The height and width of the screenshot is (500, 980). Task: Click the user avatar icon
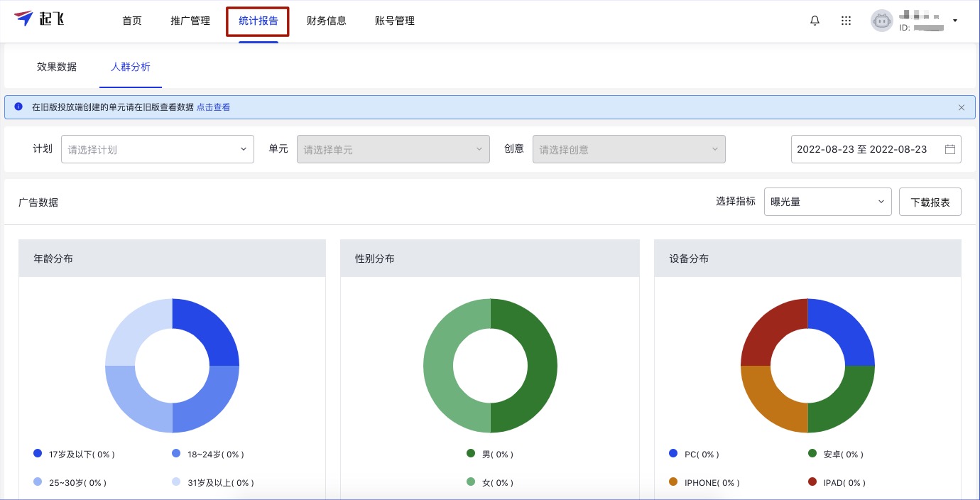click(x=881, y=21)
